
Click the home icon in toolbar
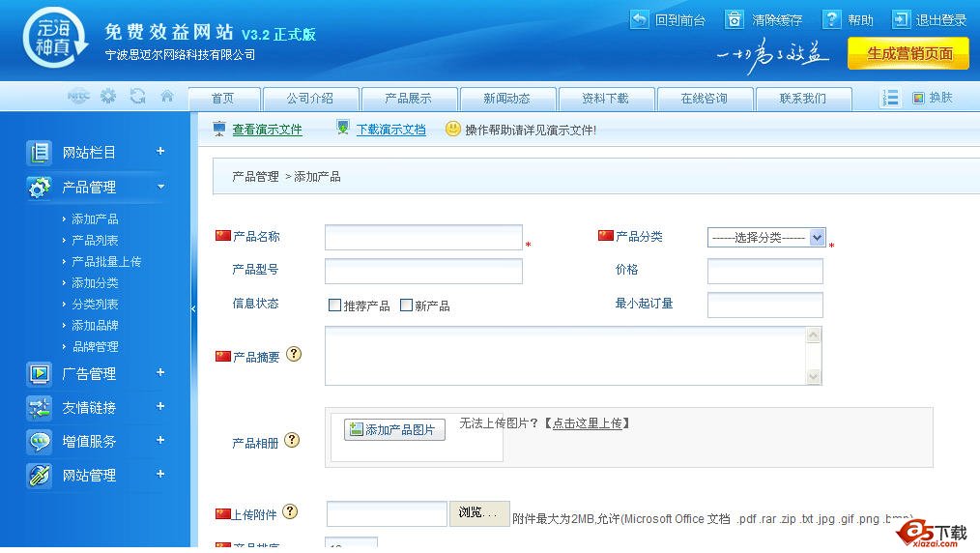pyautogui.click(x=167, y=97)
